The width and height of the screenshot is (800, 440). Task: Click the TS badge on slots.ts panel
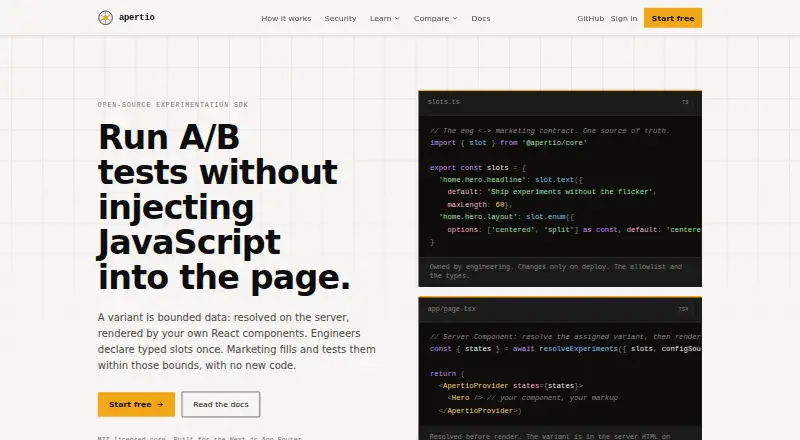point(685,102)
